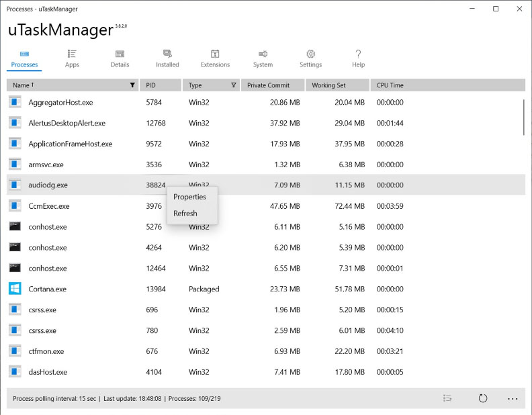532x415 pixels.
Task: Select the ctfmon.exe process name
Action: pyautogui.click(x=46, y=351)
